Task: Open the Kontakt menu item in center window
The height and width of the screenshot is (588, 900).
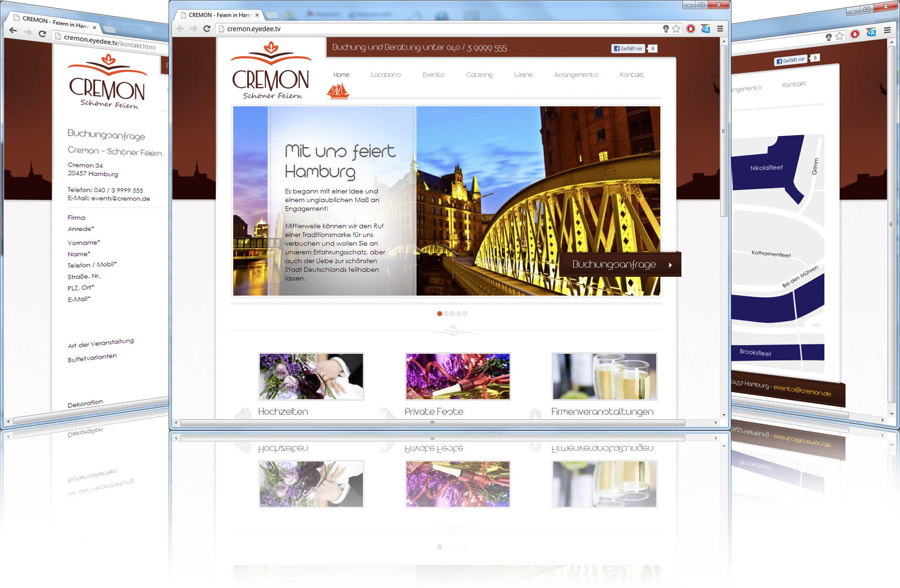Action: (x=632, y=75)
